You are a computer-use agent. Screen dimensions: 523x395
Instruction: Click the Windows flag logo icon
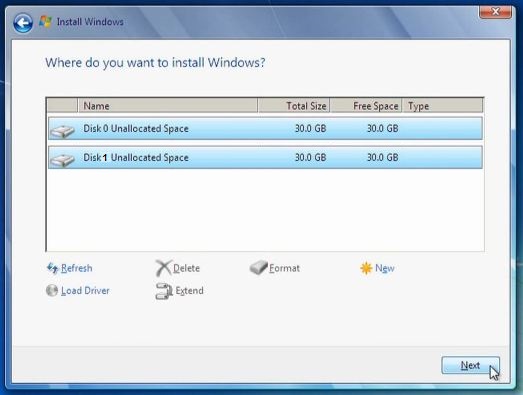tap(45, 22)
